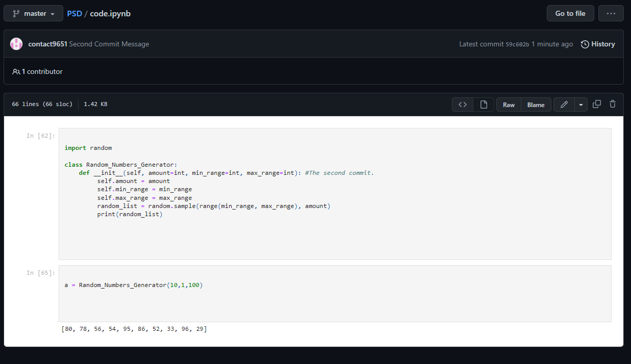631x364 pixels.
Task: Copy raw contents with the copy icon
Action: (x=597, y=104)
